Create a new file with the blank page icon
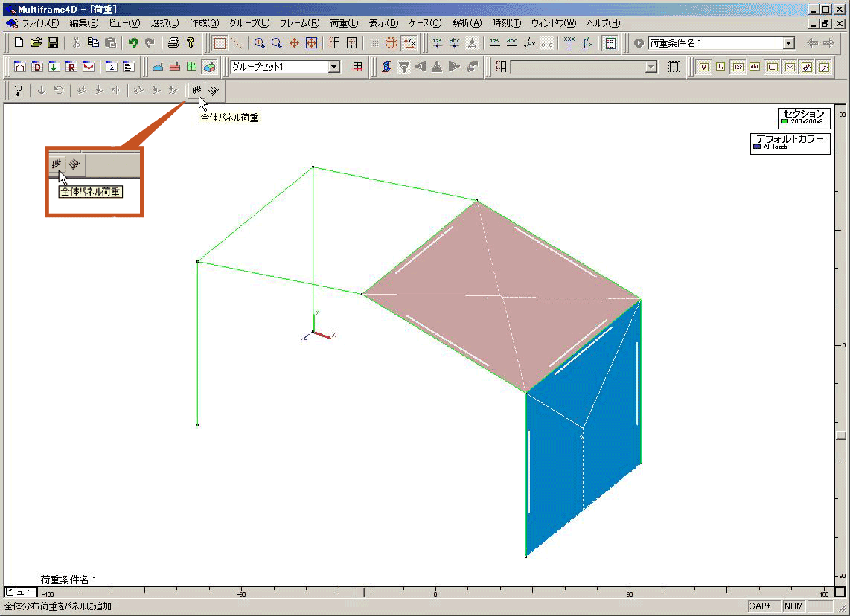 [x=19, y=43]
